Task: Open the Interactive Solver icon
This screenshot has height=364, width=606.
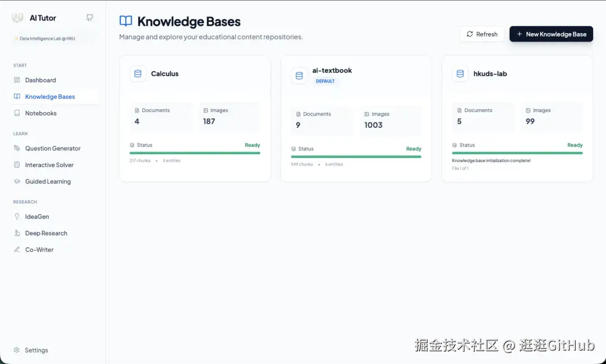Action: point(17,164)
